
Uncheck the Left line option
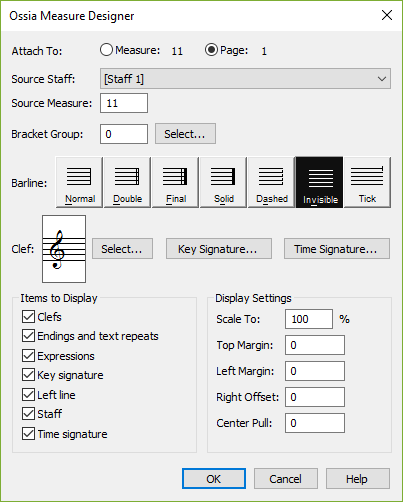(x=28, y=395)
